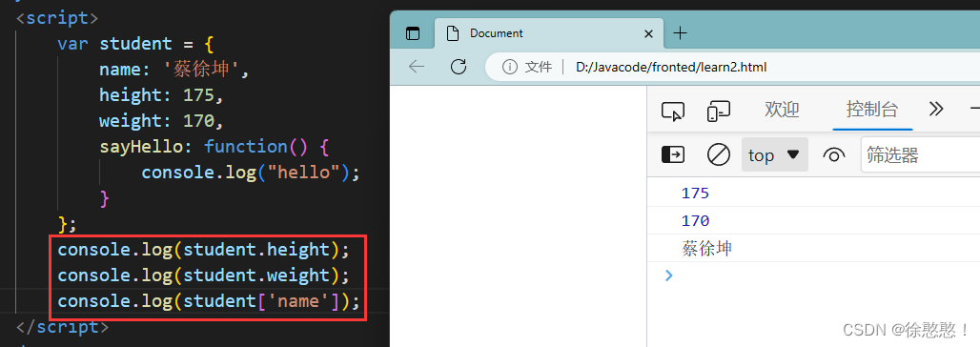The image size is (980, 347).
Task: Open live expression eye icon
Action: coord(834,155)
